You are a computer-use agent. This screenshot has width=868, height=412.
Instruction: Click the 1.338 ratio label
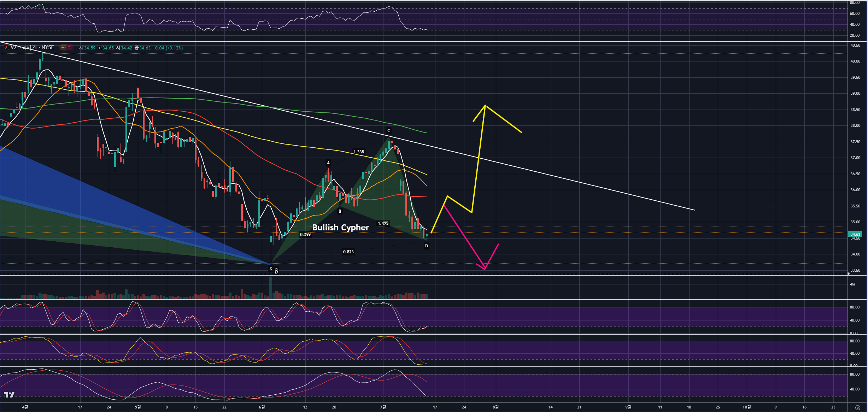point(358,152)
